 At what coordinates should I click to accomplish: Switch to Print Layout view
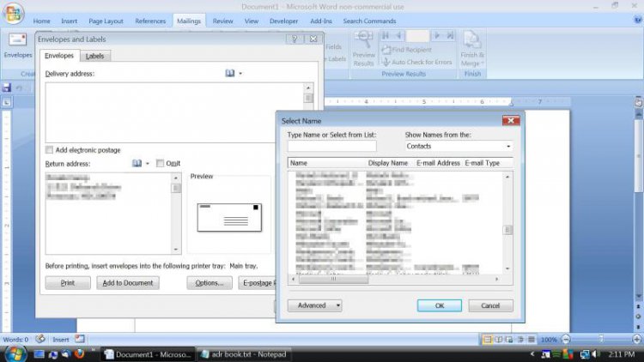(x=487, y=340)
